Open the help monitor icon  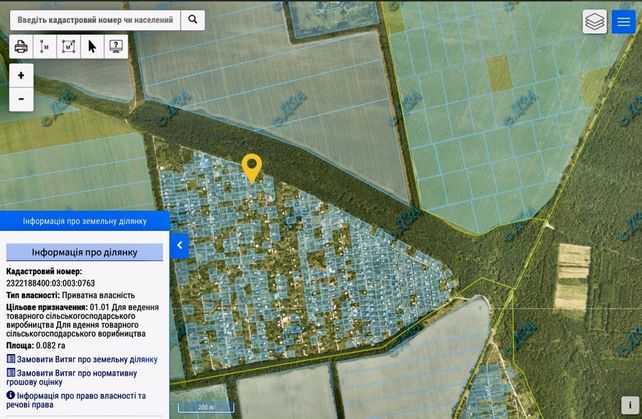coord(116,47)
